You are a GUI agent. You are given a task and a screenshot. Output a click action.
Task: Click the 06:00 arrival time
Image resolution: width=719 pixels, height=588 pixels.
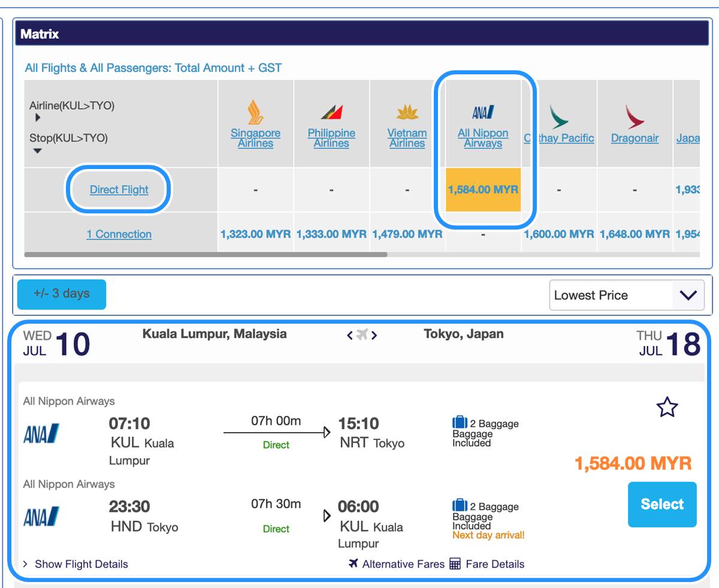(358, 506)
